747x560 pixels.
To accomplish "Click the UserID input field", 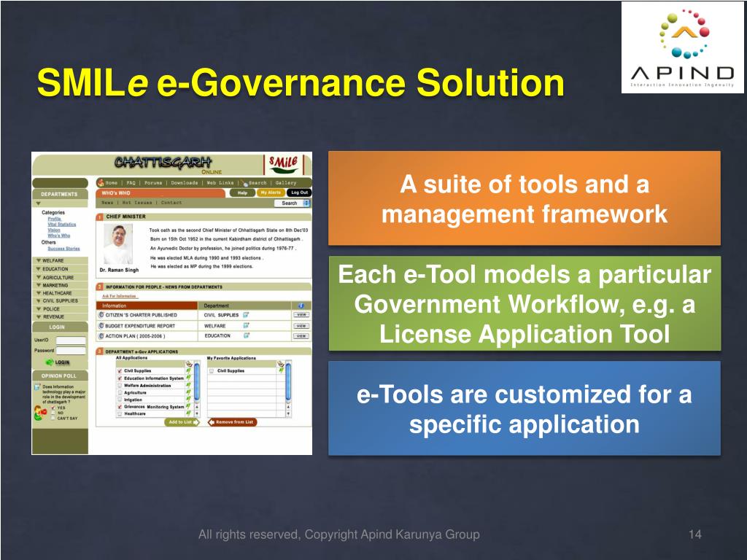I will (71, 341).
